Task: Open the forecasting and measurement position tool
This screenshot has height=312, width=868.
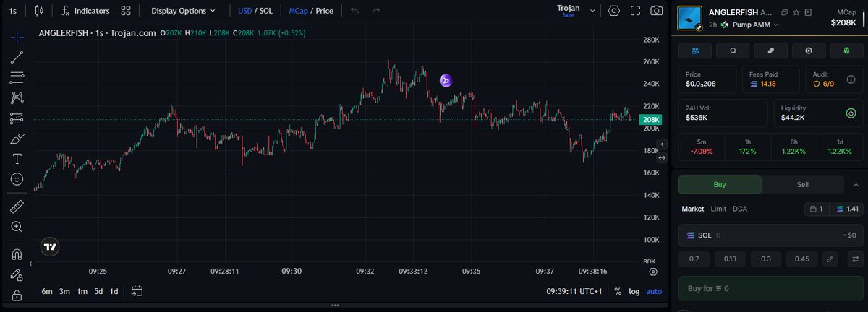Action: (x=17, y=118)
